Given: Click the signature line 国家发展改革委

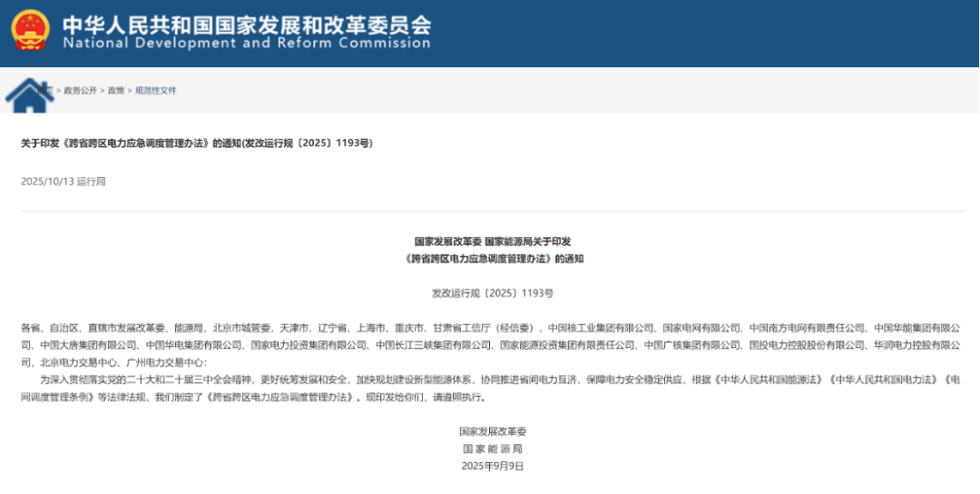Looking at the screenshot, I should (493, 431).
